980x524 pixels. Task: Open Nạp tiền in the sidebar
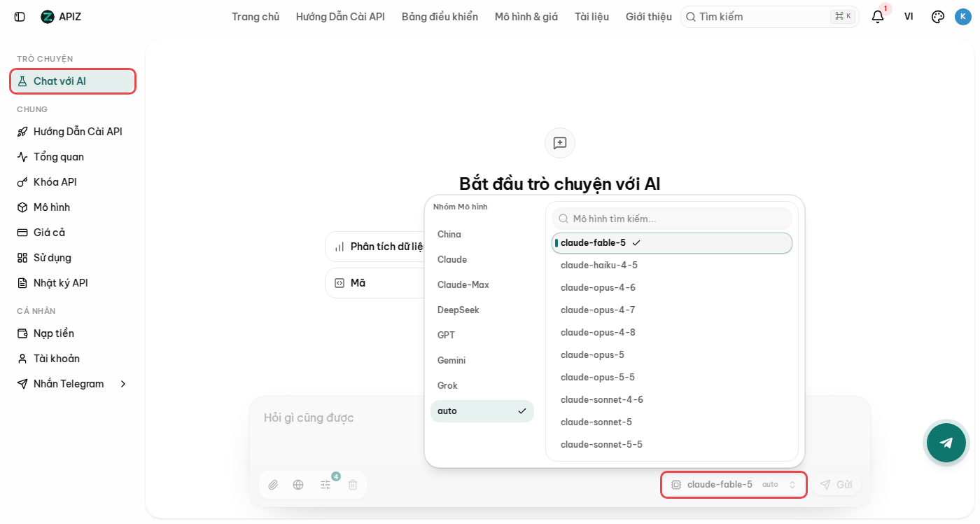click(73, 333)
